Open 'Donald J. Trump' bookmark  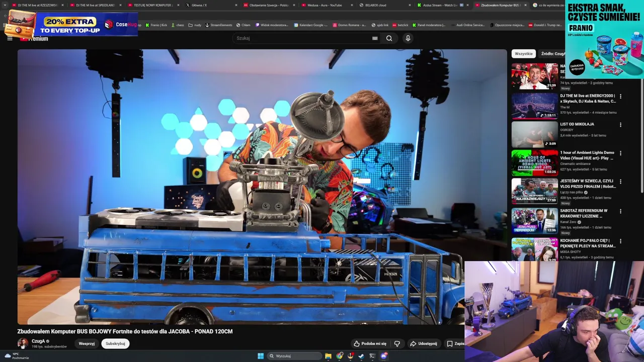click(545, 25)
